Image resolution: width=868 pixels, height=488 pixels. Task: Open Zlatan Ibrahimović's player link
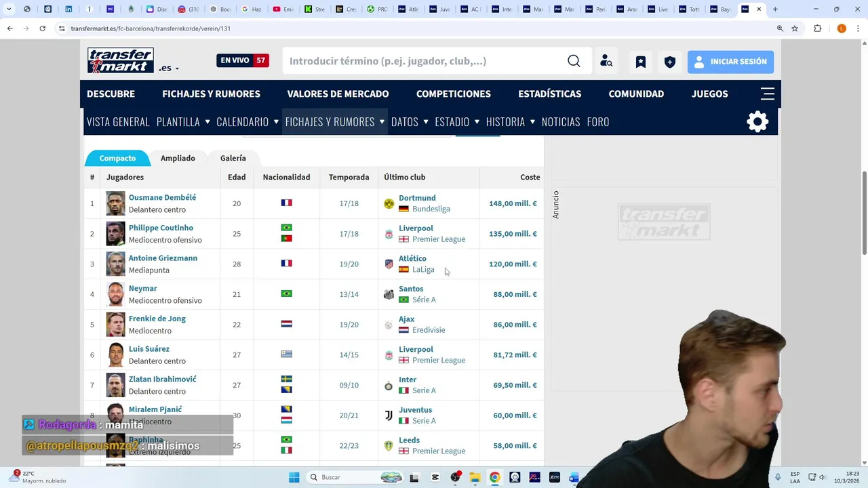pos(162,379)
